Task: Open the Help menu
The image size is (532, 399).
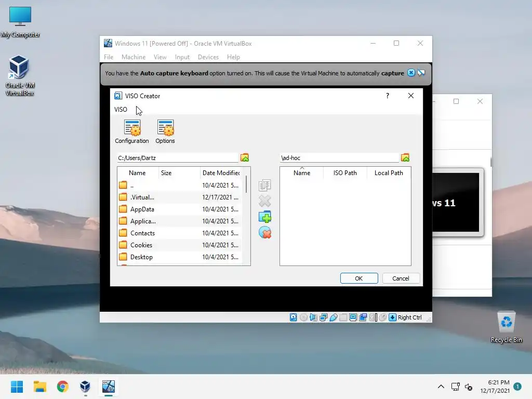Action: click(233, 57)
